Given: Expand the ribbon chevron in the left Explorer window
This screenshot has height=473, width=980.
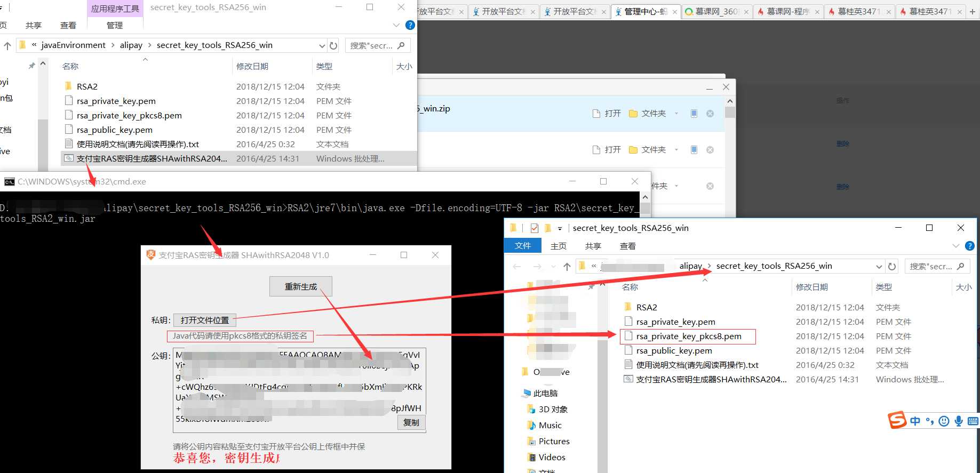Looking at the screenshot, I should (396, 25).
